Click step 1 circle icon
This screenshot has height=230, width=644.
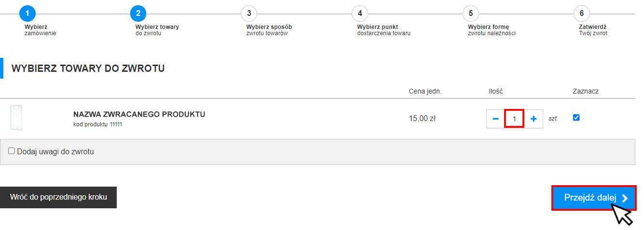pyautogui.click(x=27, y=14)
